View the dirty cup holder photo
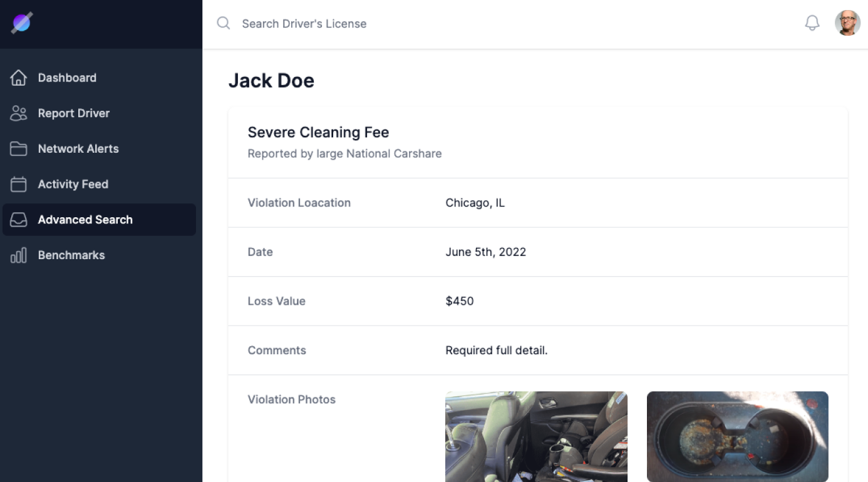The width and height of the screenshot is (868, 482). (737, 436)
